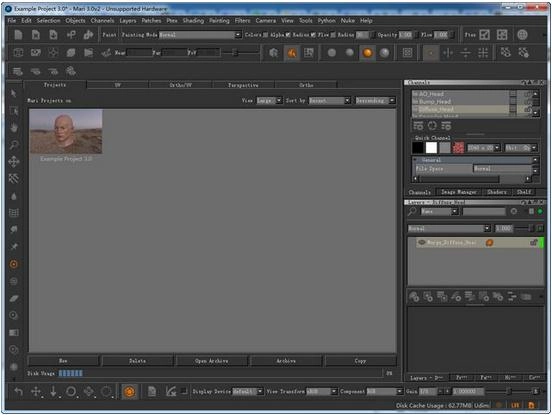Click the Delete button below projects
The width and height of the screenshot is (552, 415).
pos(137,361)
